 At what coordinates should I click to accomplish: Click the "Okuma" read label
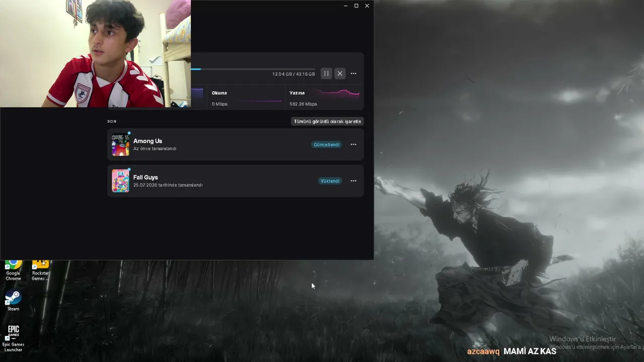tap(219, 93)
